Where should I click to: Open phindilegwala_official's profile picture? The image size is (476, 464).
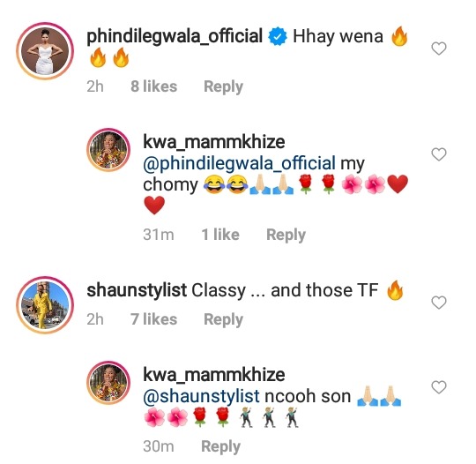[45, 51]
